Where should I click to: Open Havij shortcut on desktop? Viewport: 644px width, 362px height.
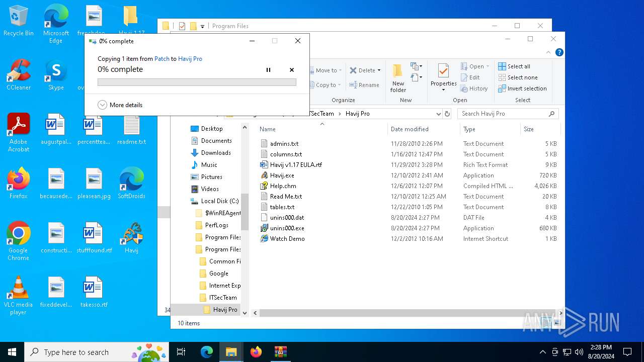coord(131,238)
